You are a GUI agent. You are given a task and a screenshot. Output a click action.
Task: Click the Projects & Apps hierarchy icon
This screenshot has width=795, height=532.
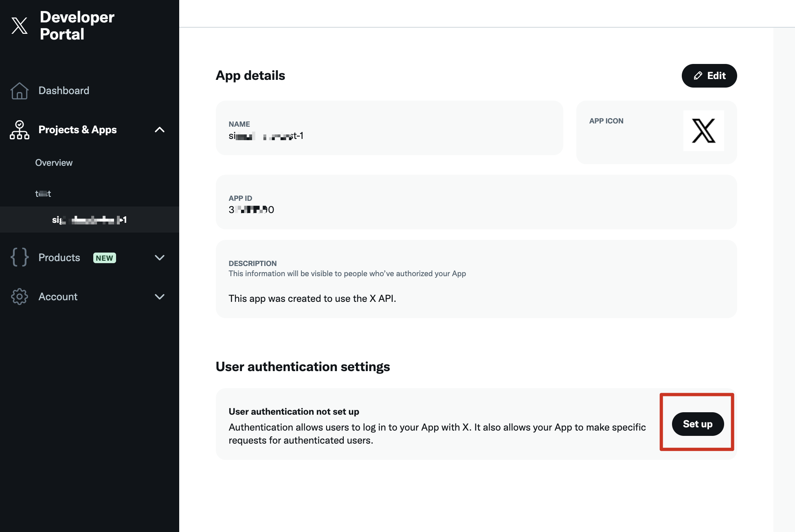pyautogui.click(x=19, y=130)
